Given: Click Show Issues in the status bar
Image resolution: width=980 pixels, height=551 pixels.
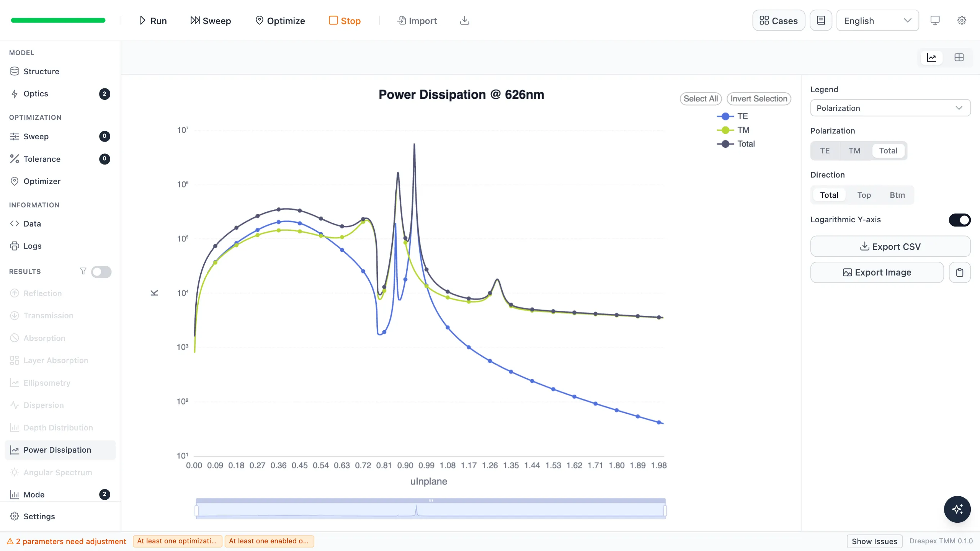Looking at the screenshot, I should (874, 541).
